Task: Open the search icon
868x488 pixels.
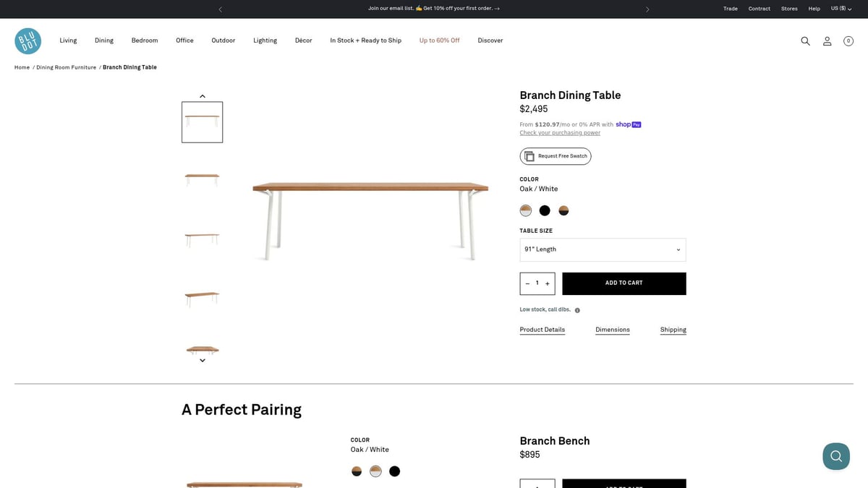Action: 805,40
